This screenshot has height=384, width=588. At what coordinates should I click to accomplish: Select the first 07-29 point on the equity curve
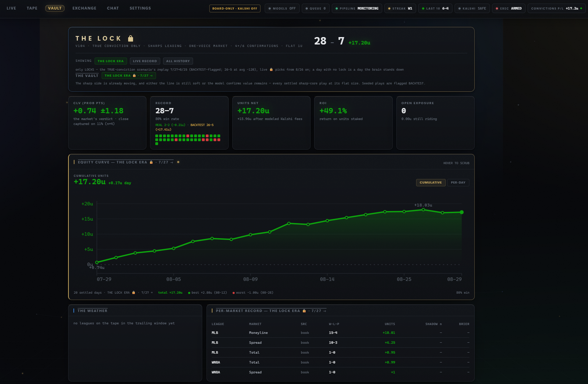click(97, 262)
